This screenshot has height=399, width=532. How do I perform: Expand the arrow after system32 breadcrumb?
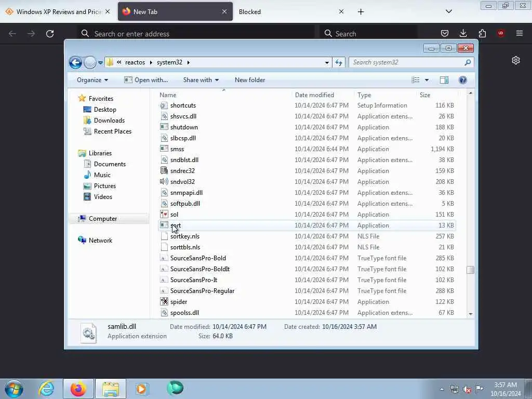pyautogui.click(x=188, y=62)
